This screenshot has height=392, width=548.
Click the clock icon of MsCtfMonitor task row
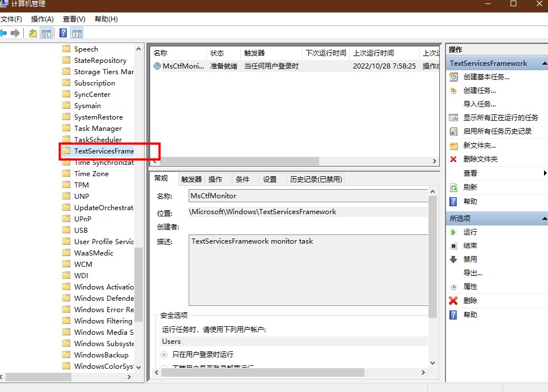158,66
